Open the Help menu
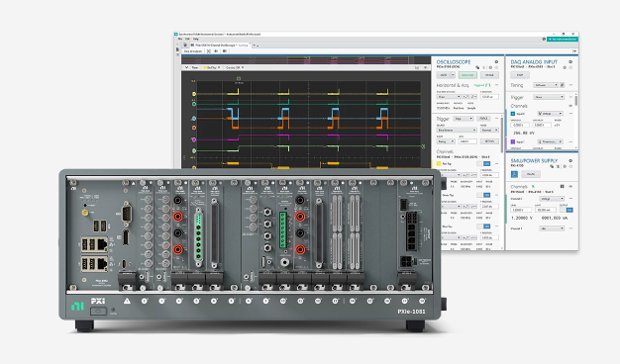This screenshot has height=364, width=620. tap(196, 40)
